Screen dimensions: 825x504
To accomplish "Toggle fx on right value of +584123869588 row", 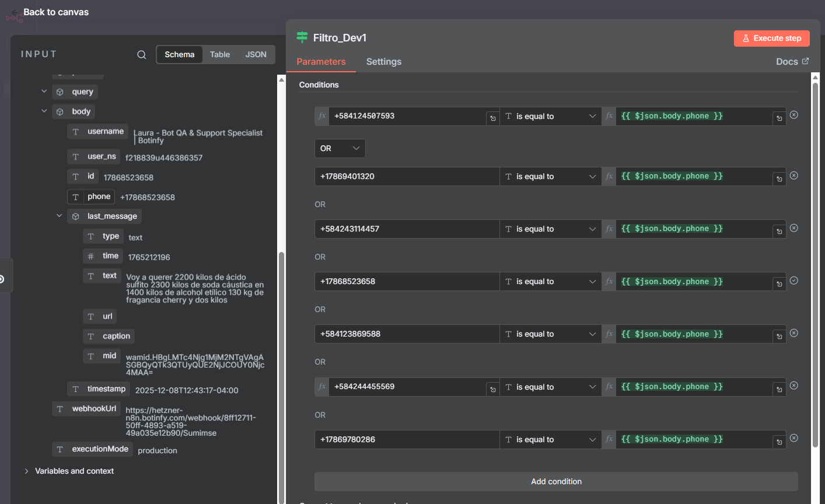I will pos(609,334).
